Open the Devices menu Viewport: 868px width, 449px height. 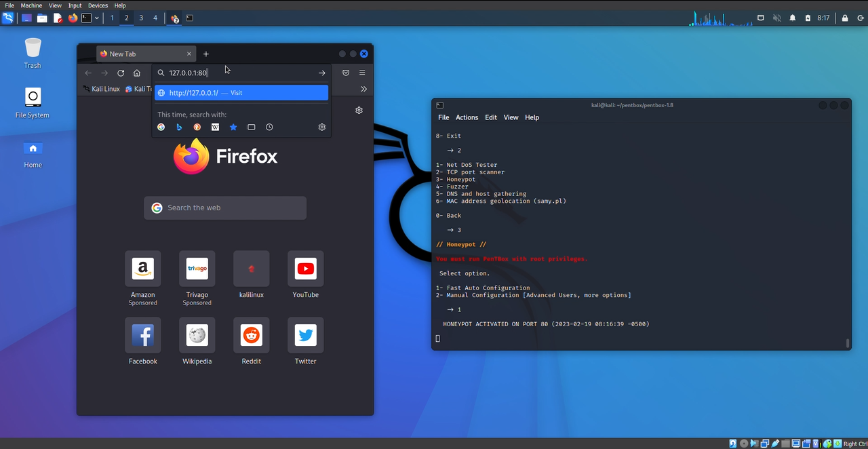pyautogui.click(x=98, y=5)
